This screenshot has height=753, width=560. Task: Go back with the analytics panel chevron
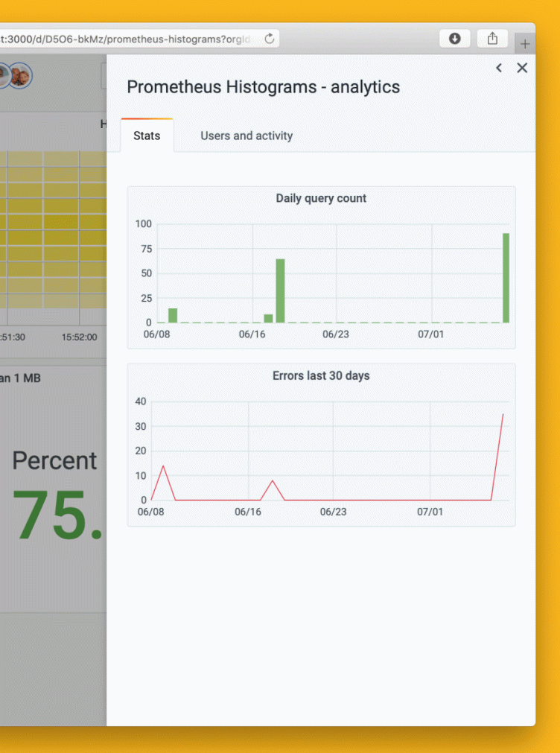pos(499,68)
